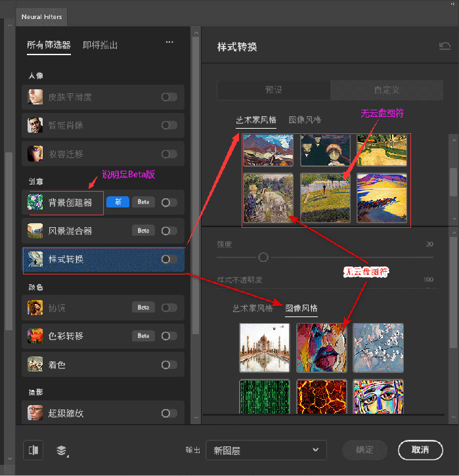Click the filter list scroll-down arrow
This screenshot has height=476, width=459.
coord(196,418)
